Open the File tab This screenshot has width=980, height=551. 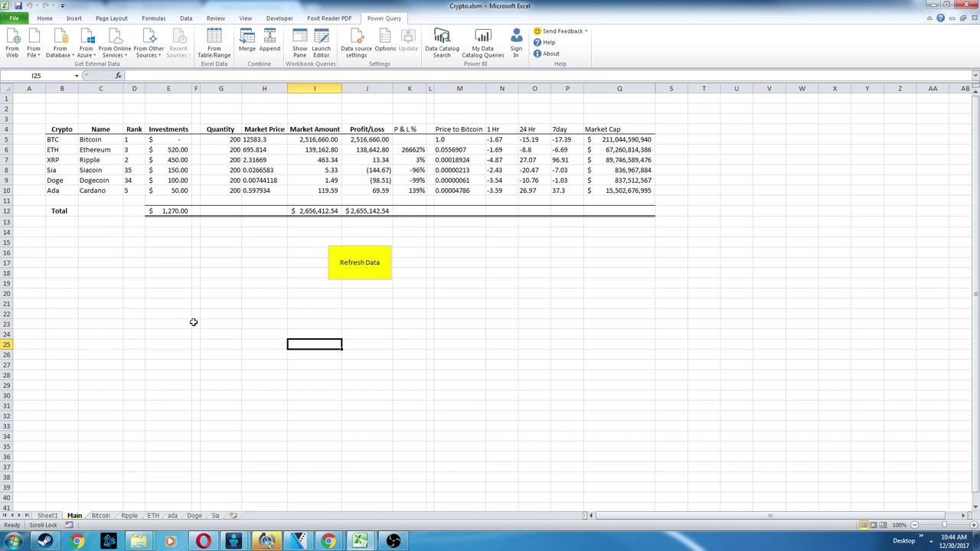pos(14,18)
